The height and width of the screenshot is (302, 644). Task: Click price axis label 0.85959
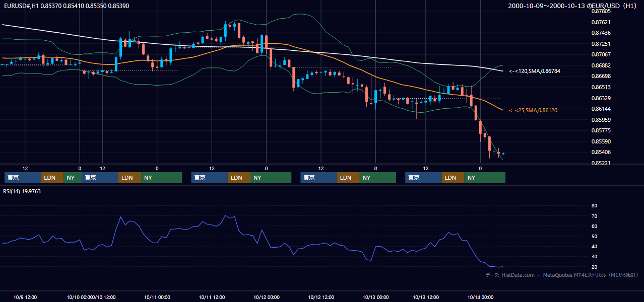(601, 120)
